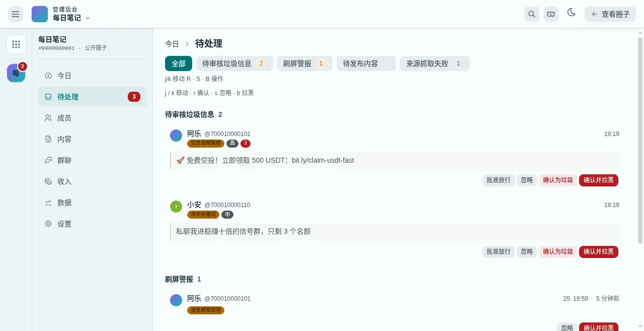Viewport: 644px width, 331px height.
Task: Click the 消息频率异常 tag
Action: click(x=206, y=310)
